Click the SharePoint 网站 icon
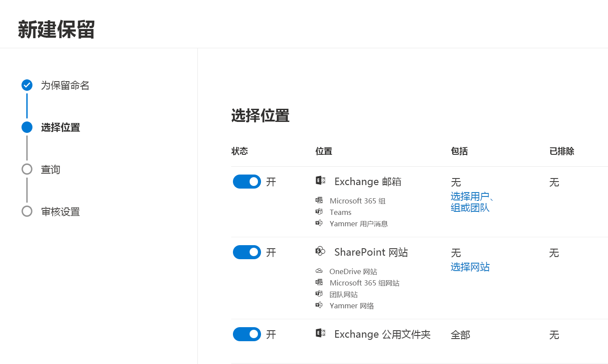The height and width of the screenshot is (364, 608). coord(320,251)
